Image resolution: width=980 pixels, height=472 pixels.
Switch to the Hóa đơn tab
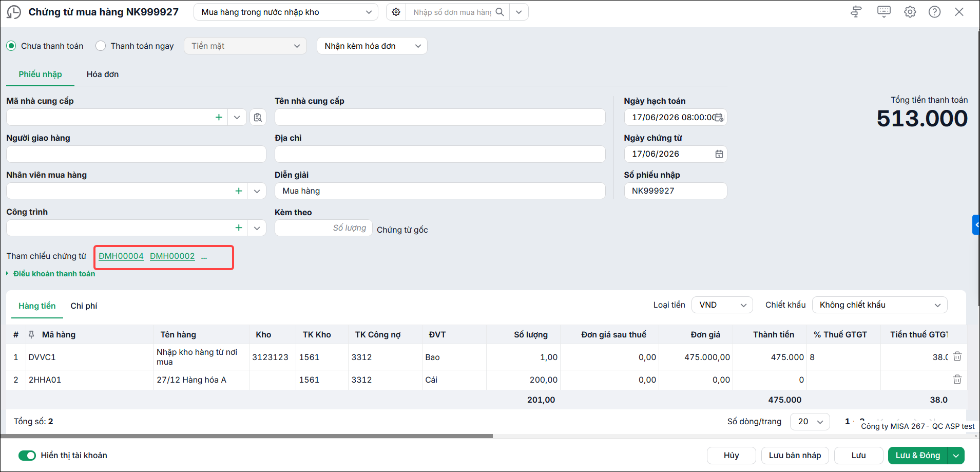coord(103,74)
